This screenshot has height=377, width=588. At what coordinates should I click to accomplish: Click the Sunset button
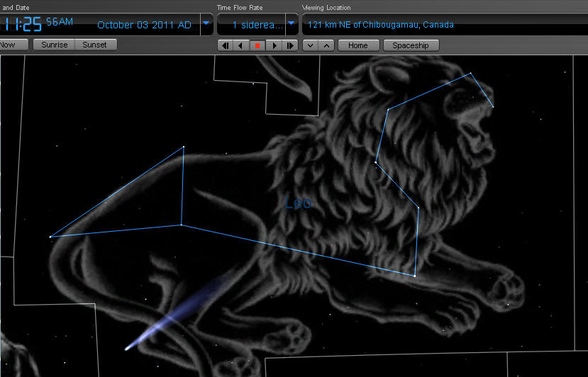click(96, 45)
